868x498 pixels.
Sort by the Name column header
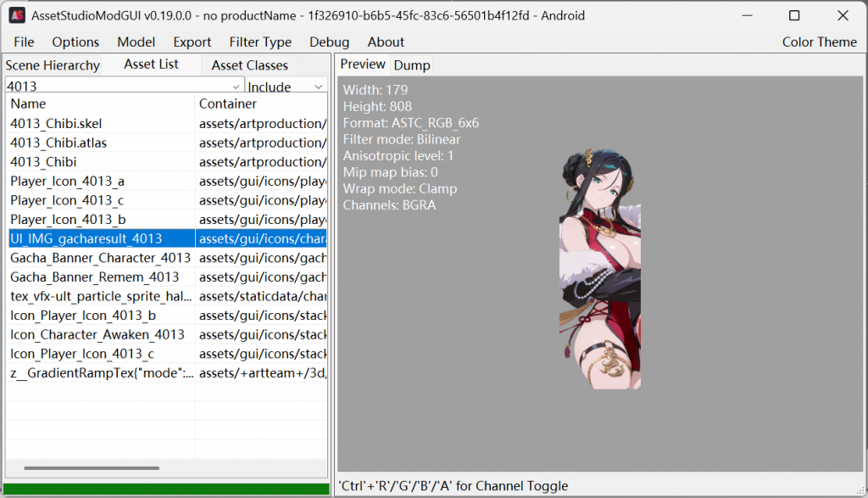coord(100,104)
